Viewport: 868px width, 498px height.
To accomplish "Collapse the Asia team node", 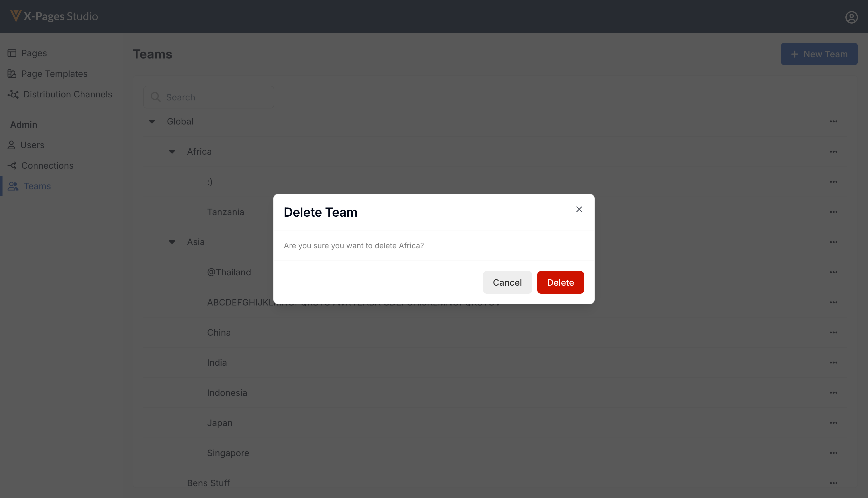I will tap(172, 242).
